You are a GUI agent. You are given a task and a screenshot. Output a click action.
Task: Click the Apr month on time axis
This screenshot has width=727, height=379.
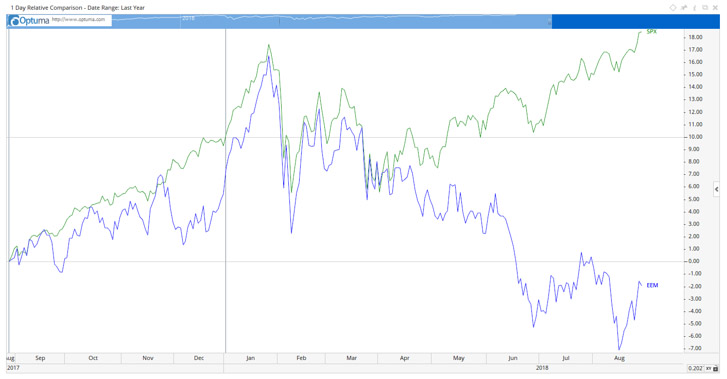pyautogui.click(x=405, y=358)
